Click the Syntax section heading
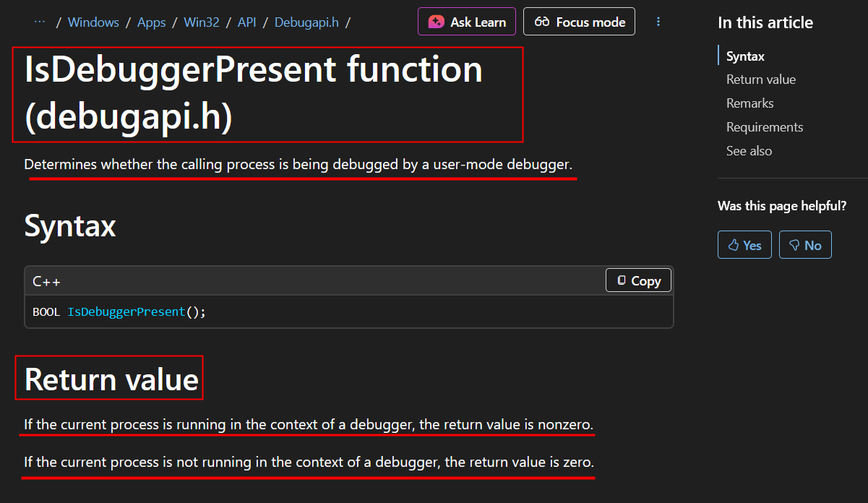The height and width of the screenshot is (503, 868). [x=70, y=226]
